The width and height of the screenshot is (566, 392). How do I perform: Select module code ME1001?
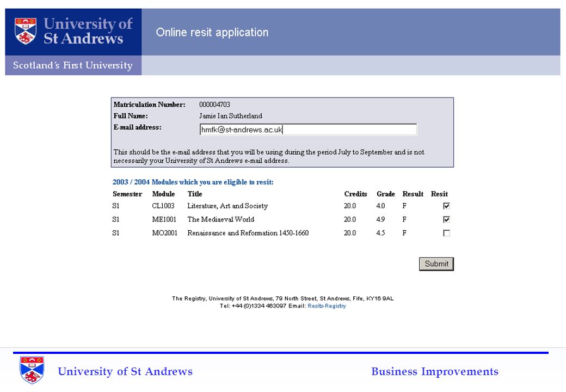[x=164, y=219]
